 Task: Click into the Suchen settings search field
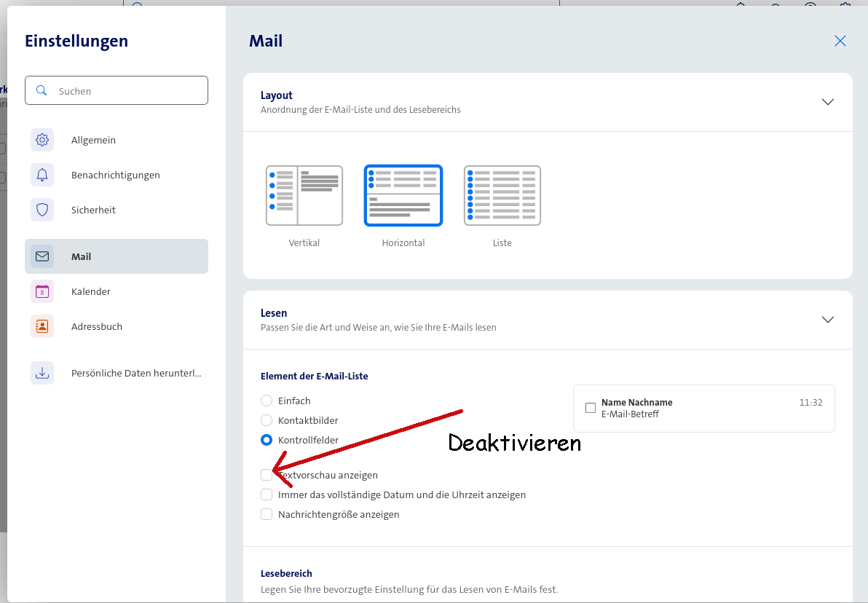[x=127, y=91]
